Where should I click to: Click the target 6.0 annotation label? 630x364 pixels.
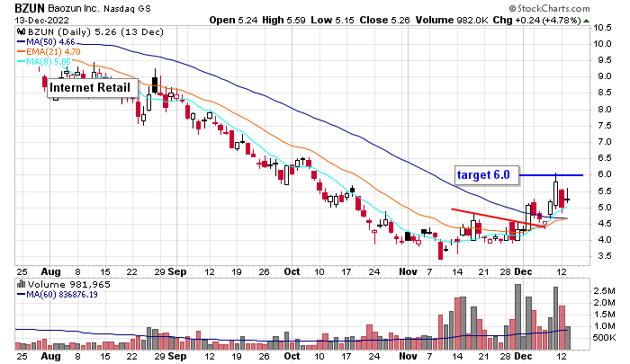(x=487, y=175)
